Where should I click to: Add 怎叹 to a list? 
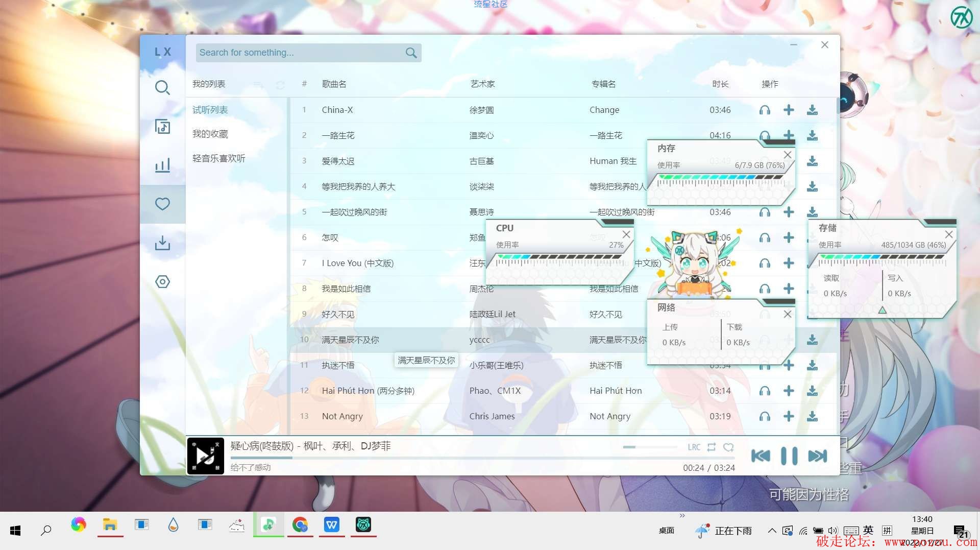[789, 237]
